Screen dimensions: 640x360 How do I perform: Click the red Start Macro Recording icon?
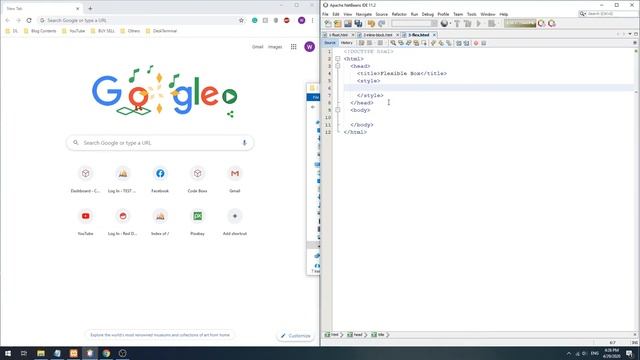pos(476,43)
